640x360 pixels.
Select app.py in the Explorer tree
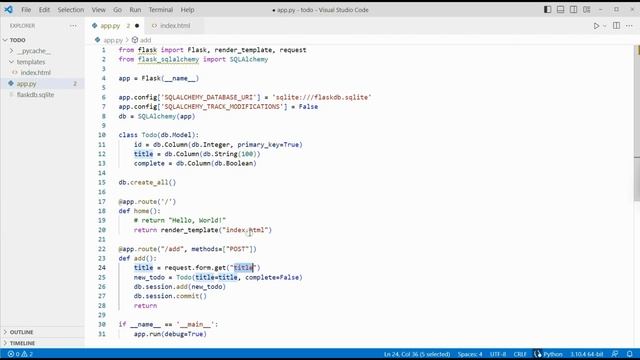click(x=27, y=84)
